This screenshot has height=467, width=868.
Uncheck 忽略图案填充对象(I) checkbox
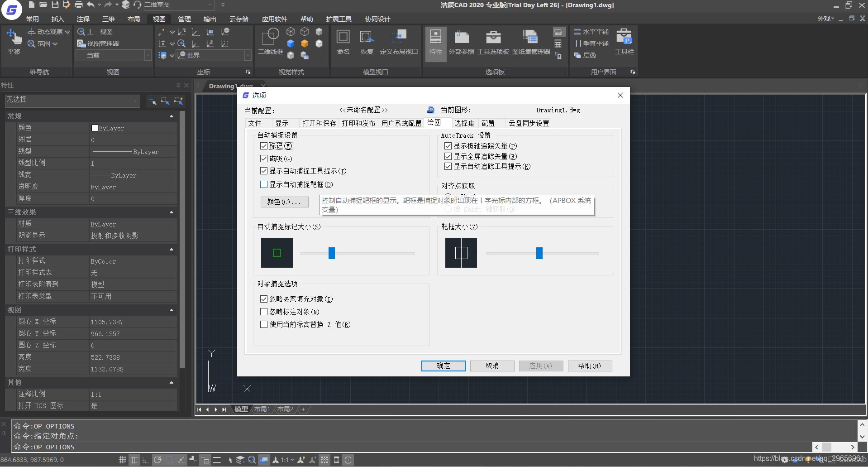click(264, 299)
